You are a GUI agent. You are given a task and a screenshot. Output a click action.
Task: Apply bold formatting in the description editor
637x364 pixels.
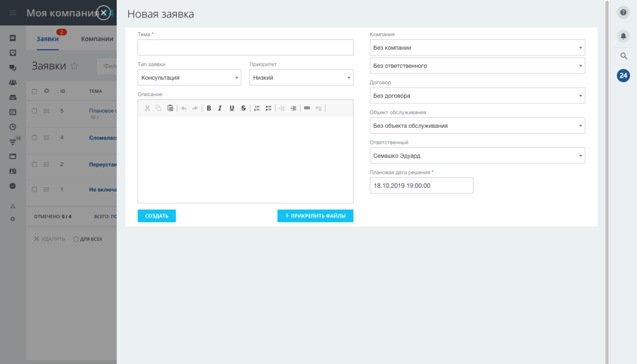tap(209, 108)
